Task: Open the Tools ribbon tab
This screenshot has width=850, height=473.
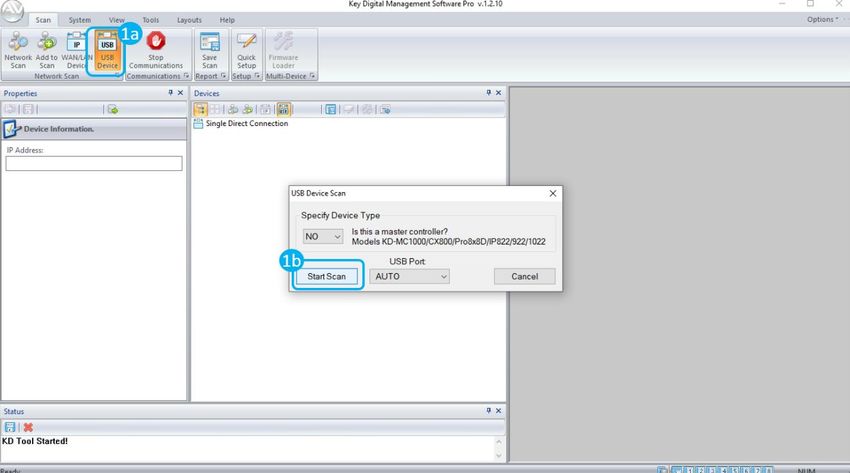Action: [151, 20]
